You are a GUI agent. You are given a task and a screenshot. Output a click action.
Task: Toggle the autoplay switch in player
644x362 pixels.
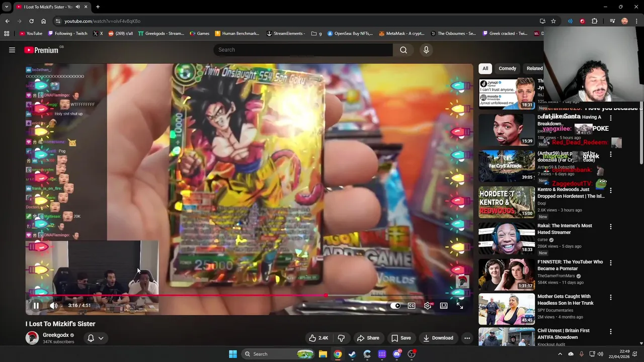coord(395,306)
